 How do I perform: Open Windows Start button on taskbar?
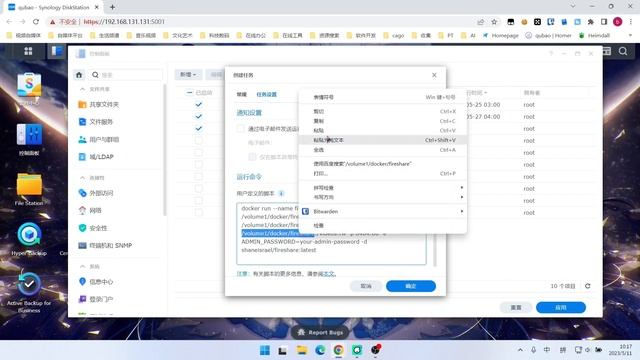click(265, 350)
